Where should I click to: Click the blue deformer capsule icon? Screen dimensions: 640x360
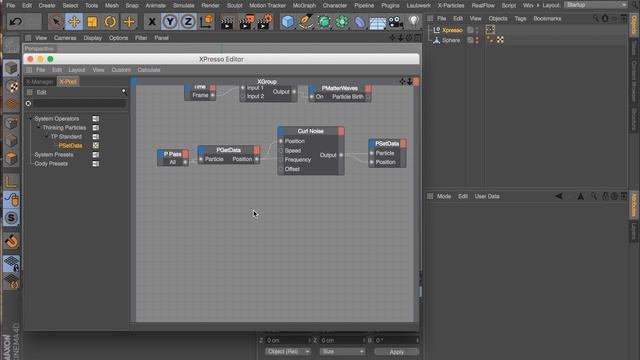pyautogui.click(x=360, y=22)
